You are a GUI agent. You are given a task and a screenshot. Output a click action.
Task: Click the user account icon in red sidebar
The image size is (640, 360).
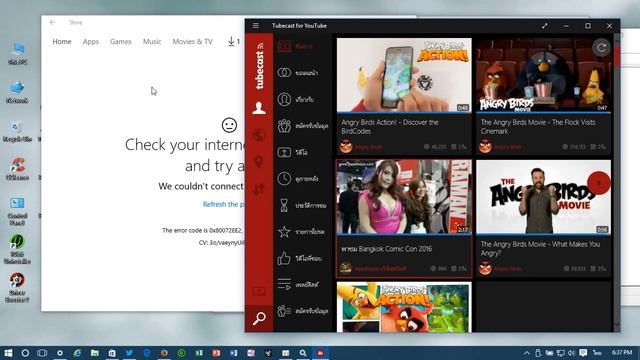[259, 108]
